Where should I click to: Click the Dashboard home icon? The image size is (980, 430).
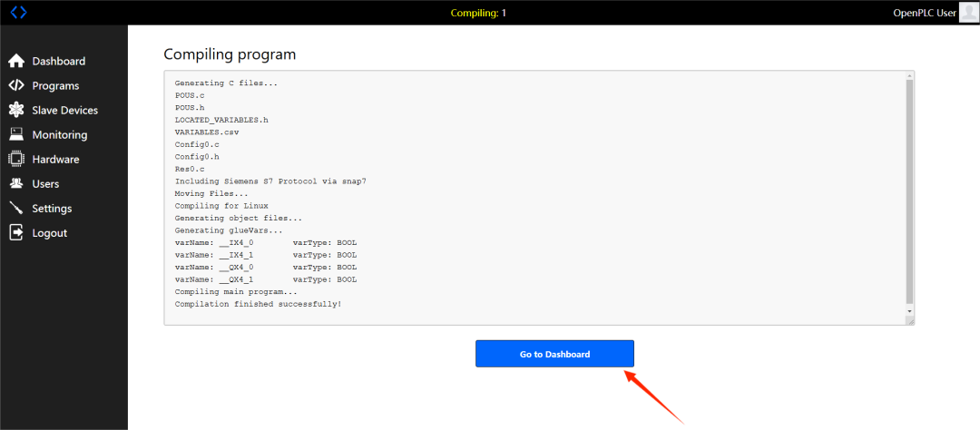[16, 62]
